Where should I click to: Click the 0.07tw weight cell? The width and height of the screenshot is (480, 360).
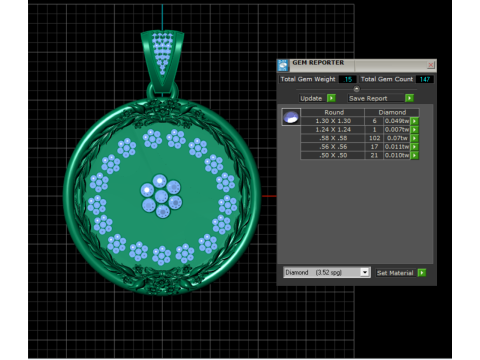pos(397,138)
